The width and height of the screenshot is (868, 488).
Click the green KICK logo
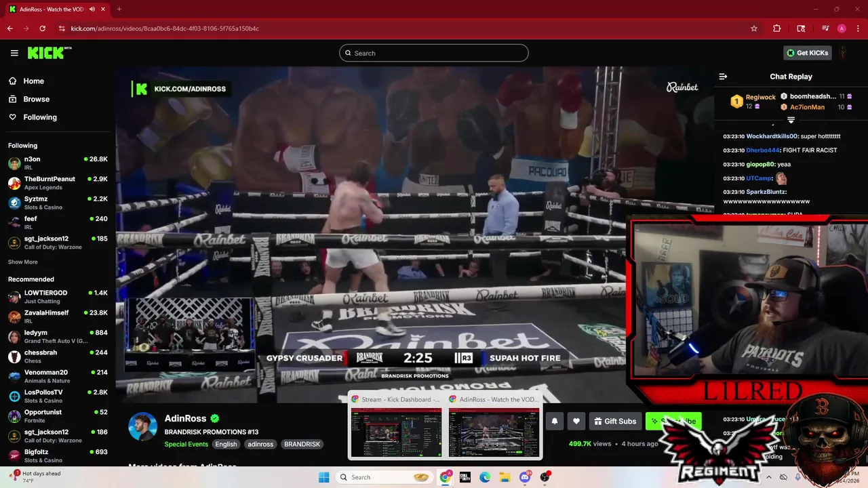click(x=50, y=53)
